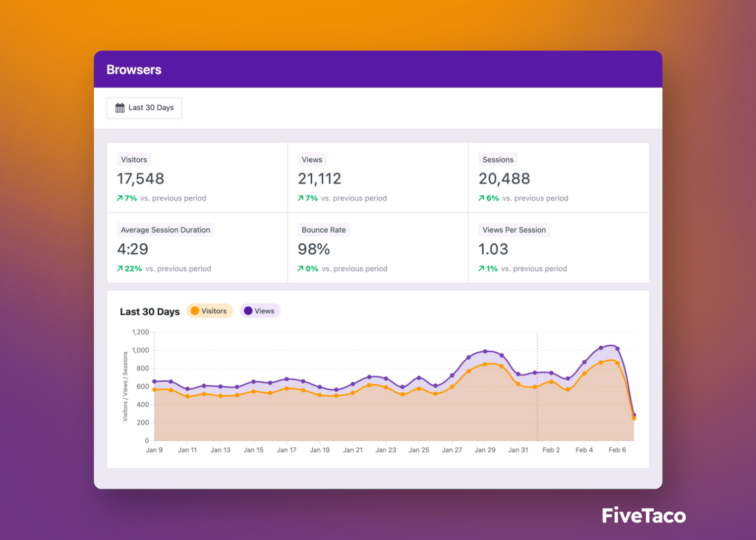Click the 1,200 y-axis label
This screenshot has height=540, width=756.
pyautogui.click(x=140, y=332)
